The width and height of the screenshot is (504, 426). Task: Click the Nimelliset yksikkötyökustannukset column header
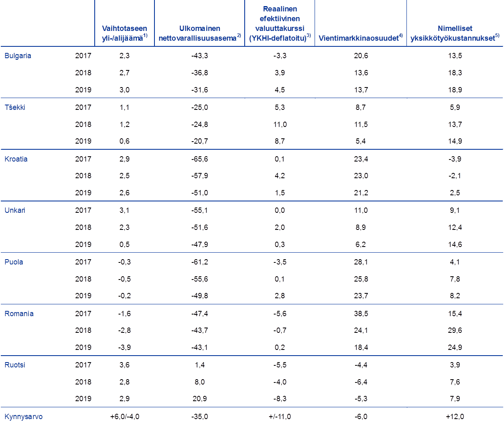pos(455,33)
